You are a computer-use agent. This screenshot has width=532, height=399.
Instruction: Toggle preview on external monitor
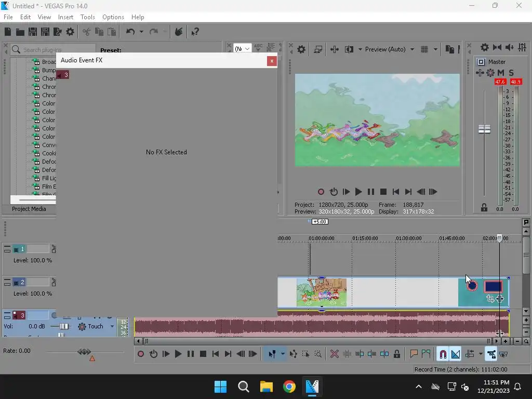[318, 49]
